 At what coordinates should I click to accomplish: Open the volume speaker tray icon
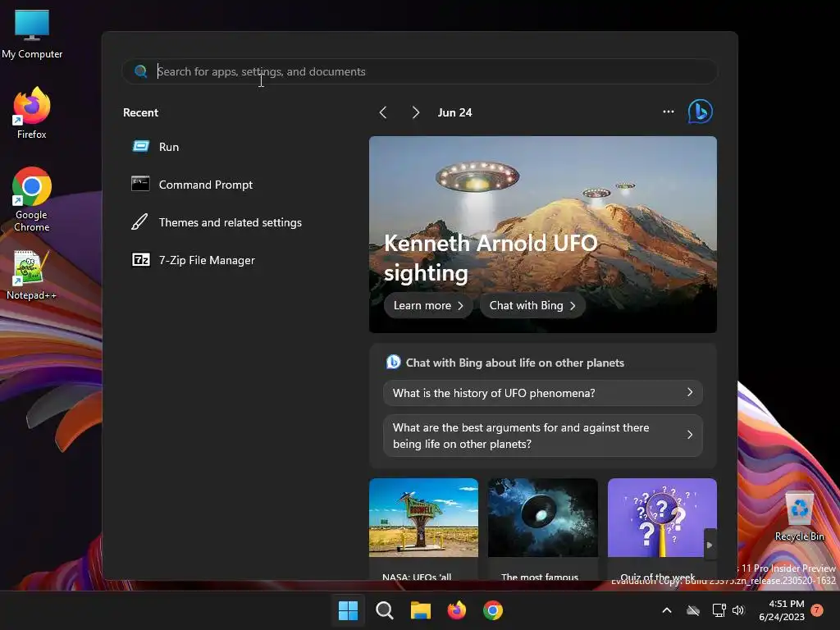(738, 610)
